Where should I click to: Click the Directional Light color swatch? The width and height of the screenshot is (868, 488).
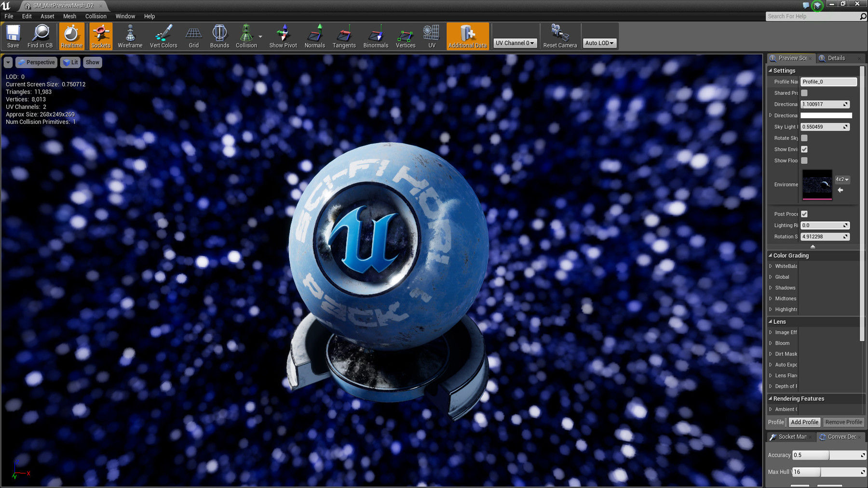click(826, 116)
